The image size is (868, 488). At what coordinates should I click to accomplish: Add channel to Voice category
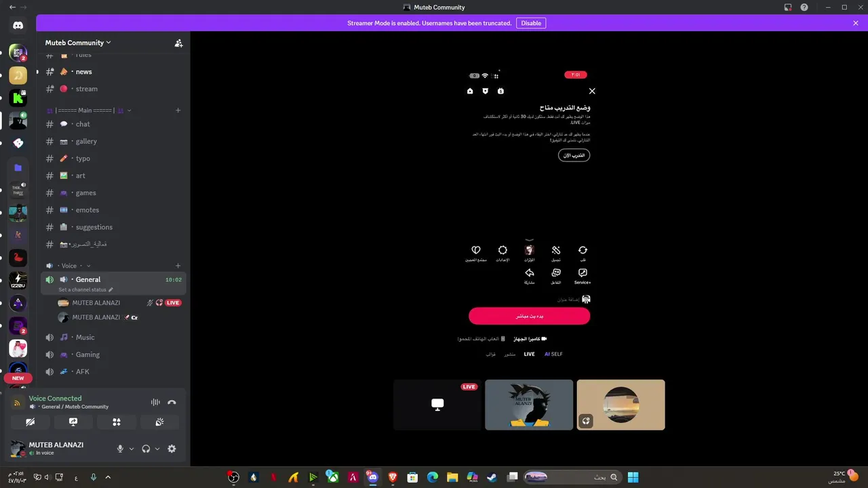coord(178,266)
